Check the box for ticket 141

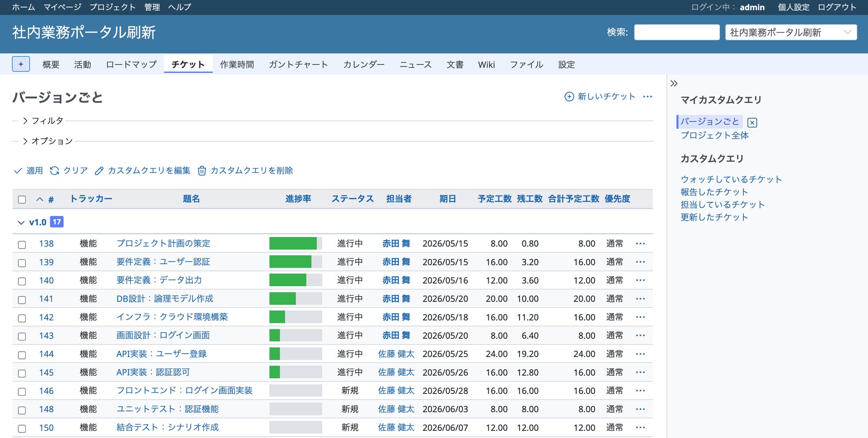coord(22,300)
